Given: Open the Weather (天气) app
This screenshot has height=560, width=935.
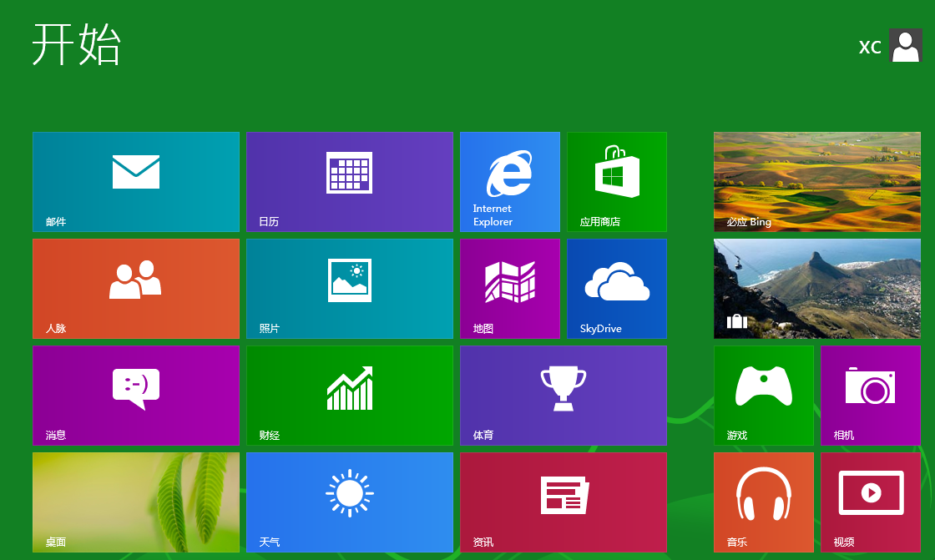Looking at the screenshot, I should [x=350, y=502].
